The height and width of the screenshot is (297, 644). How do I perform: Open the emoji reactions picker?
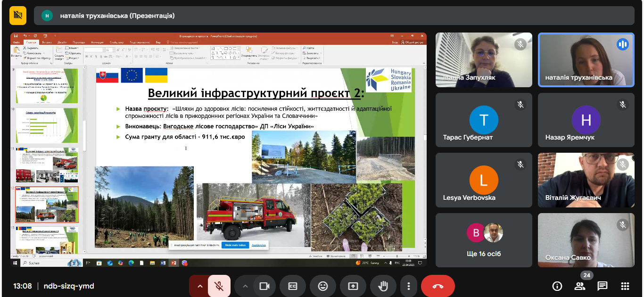click(323, 286)
